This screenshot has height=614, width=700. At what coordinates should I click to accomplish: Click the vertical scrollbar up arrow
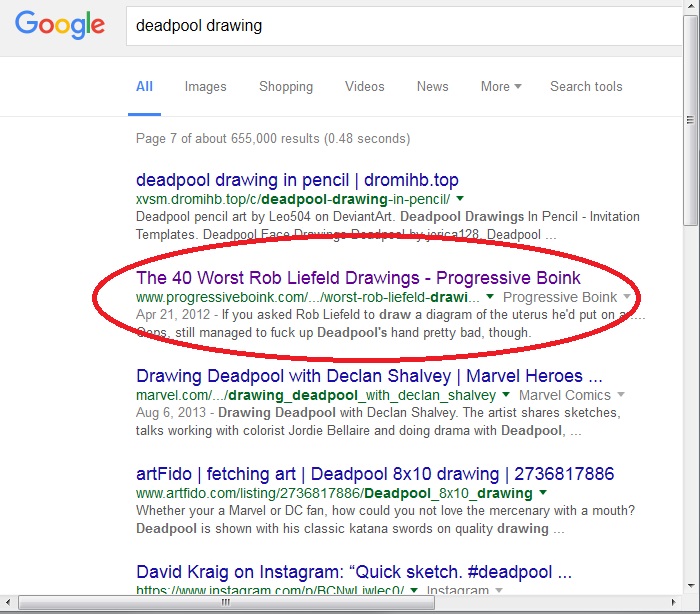pyautogui.click(x=691, y=9)
